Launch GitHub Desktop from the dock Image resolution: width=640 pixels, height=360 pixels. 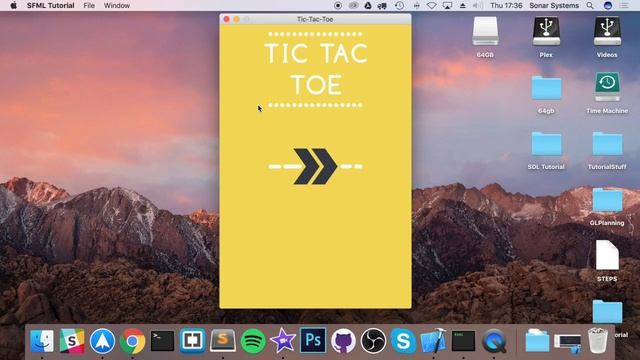point(343,341)
